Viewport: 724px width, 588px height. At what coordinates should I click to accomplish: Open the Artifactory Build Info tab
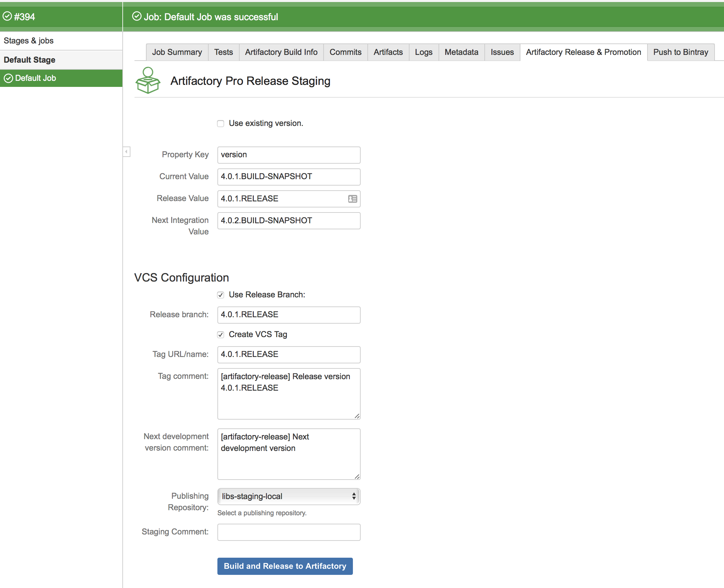(281, 52)
